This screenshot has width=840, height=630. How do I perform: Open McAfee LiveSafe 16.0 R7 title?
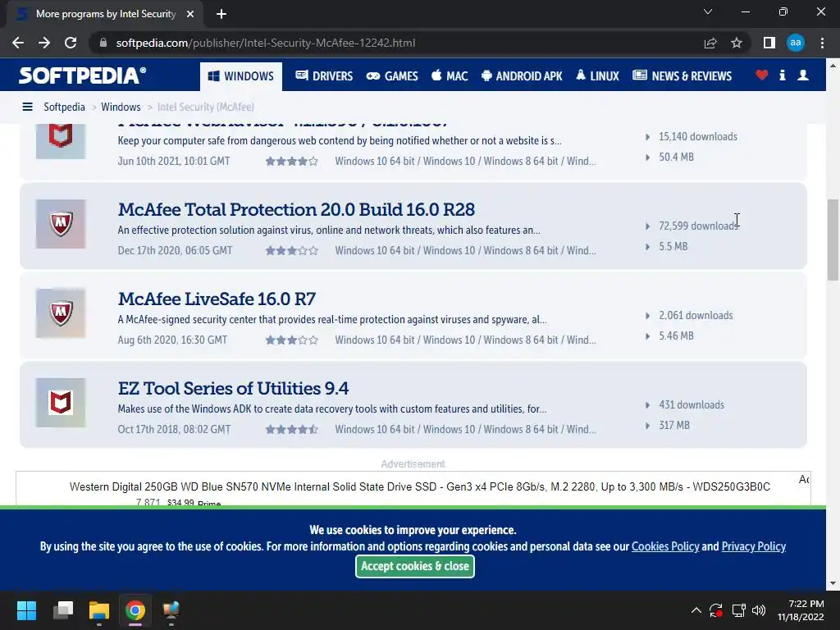217,299
